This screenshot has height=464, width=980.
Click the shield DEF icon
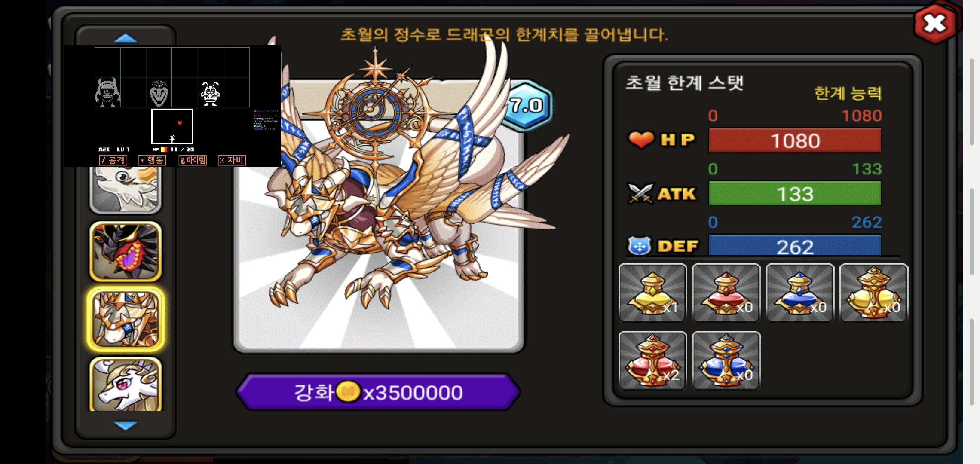[x=640, y=246]
